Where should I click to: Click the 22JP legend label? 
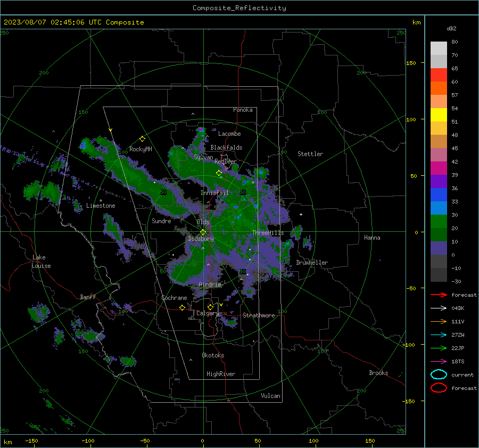[x=458, y=348]
